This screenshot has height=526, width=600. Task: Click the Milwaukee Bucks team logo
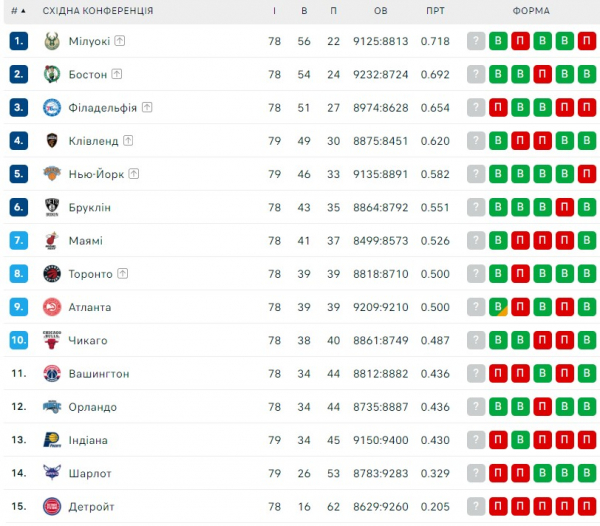pos(52,41)
